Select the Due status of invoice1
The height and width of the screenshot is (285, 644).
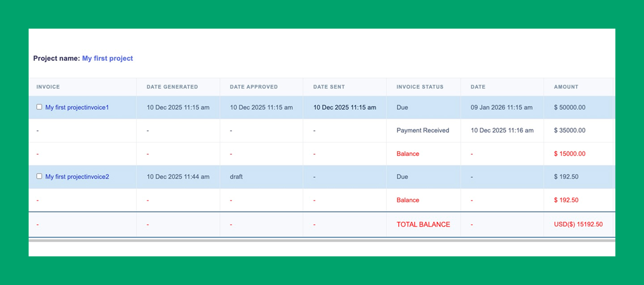coord(402,107)
